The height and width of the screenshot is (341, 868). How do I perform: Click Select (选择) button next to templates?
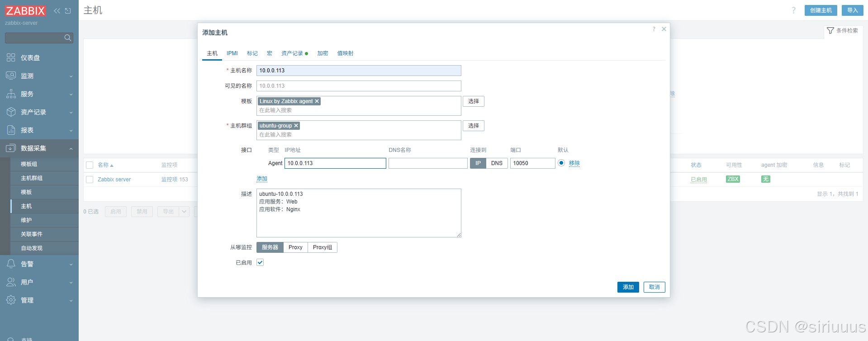tap(474, 101)
